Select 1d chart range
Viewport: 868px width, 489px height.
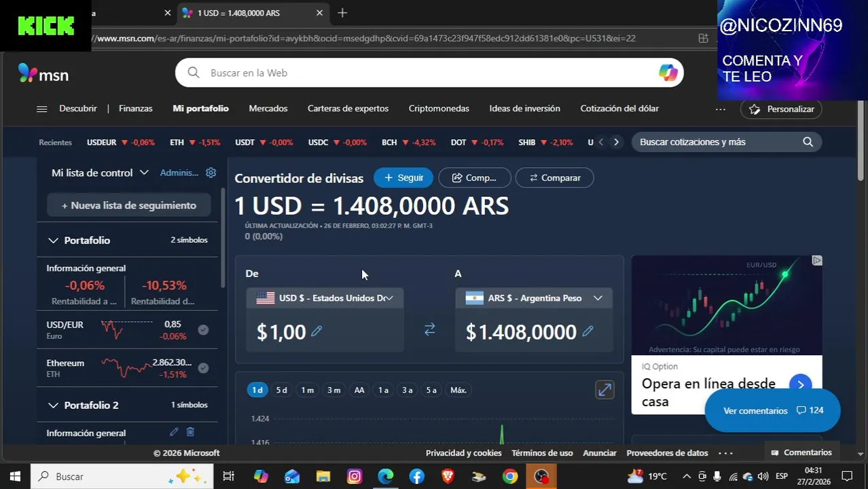coord(257,390)
